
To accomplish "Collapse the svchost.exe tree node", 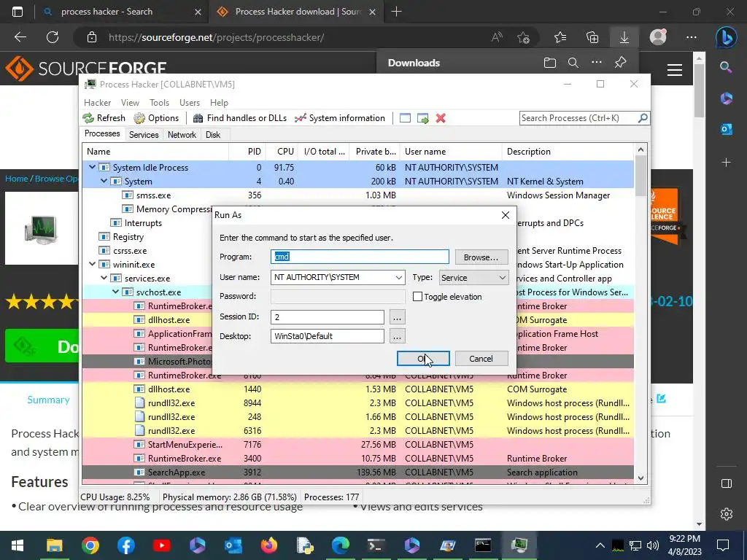I will click(116, 292).
